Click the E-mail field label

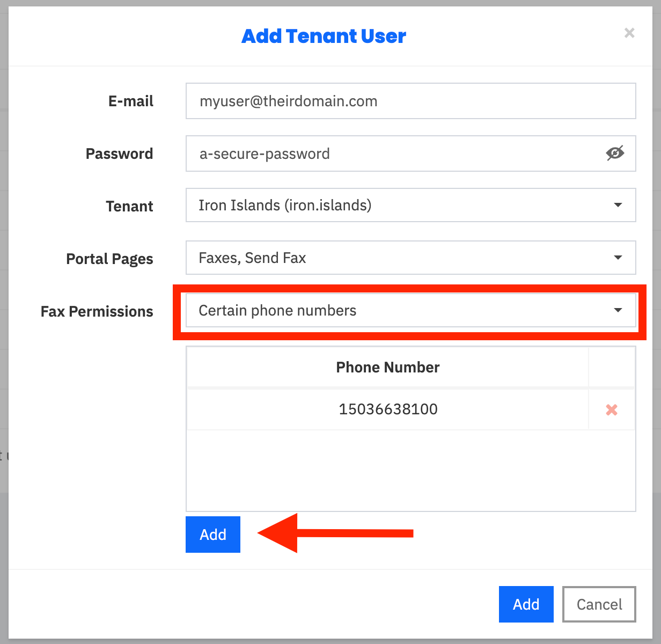[x=130, y=101]
